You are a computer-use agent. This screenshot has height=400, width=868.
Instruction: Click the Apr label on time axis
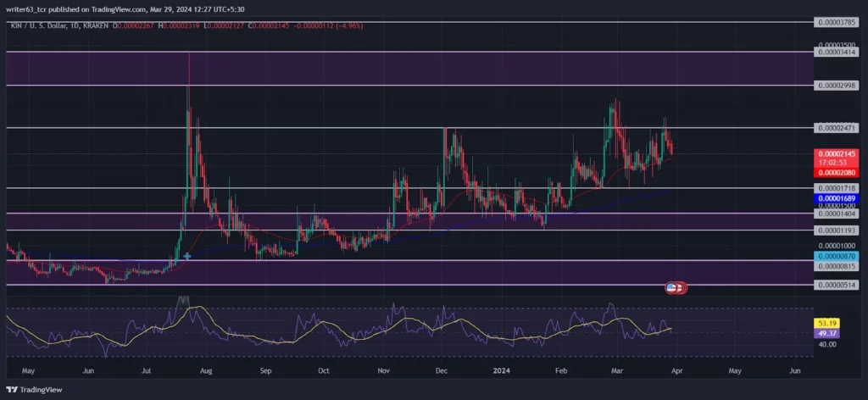pyautogui.click(x=676, y=370)
